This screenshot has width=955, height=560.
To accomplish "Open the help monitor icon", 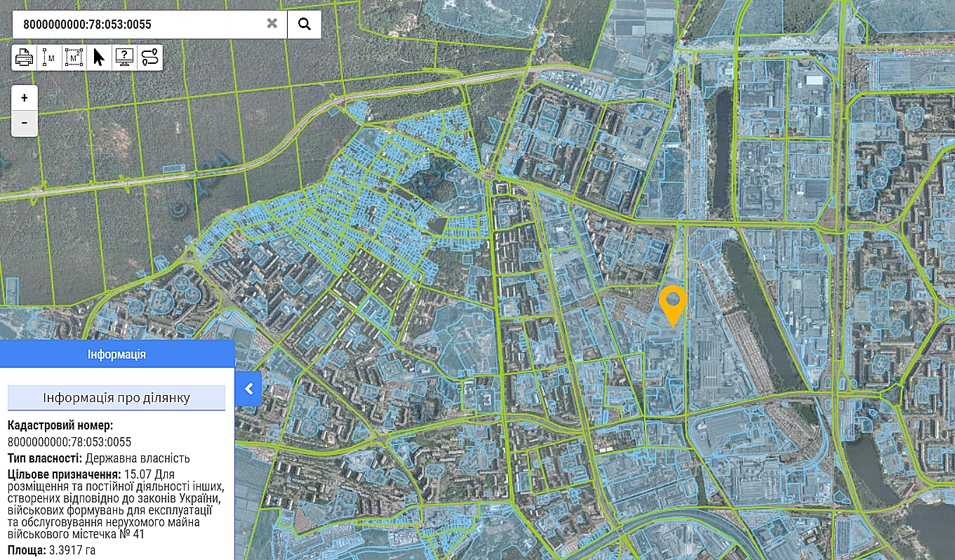I will 124,58.
